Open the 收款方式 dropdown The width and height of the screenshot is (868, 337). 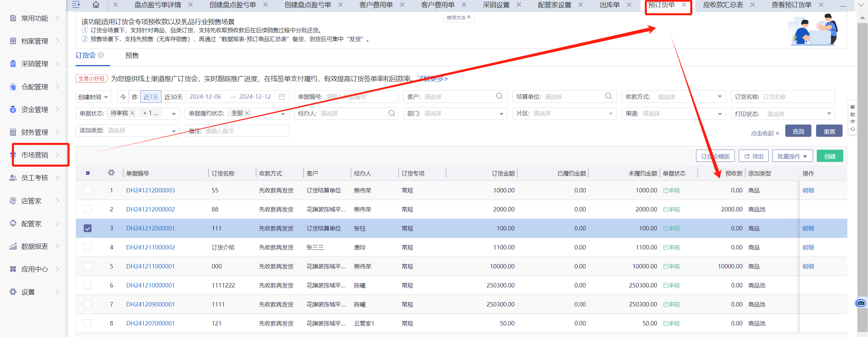point(689,97)
